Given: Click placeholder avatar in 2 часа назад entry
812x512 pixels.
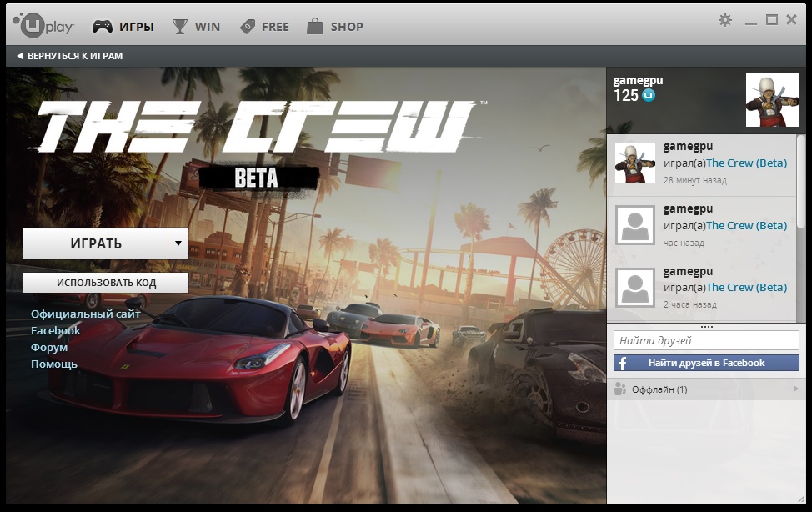Looking at the screenshot, I should click(635, 288).
